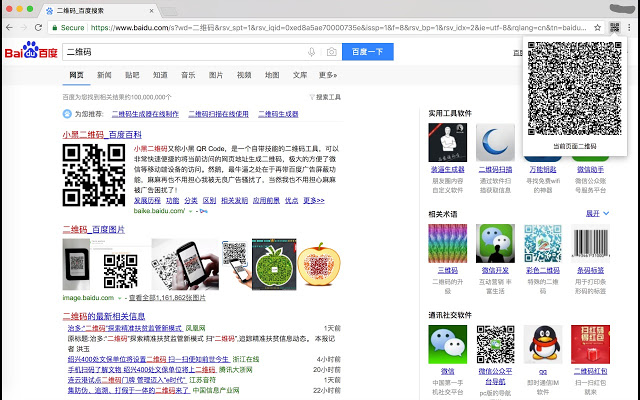Image resolution: width=640 pixels, height=400 pixels.
Task: Click the recommendation avatar icon beside 为您推荐
Action: (67, 114)
